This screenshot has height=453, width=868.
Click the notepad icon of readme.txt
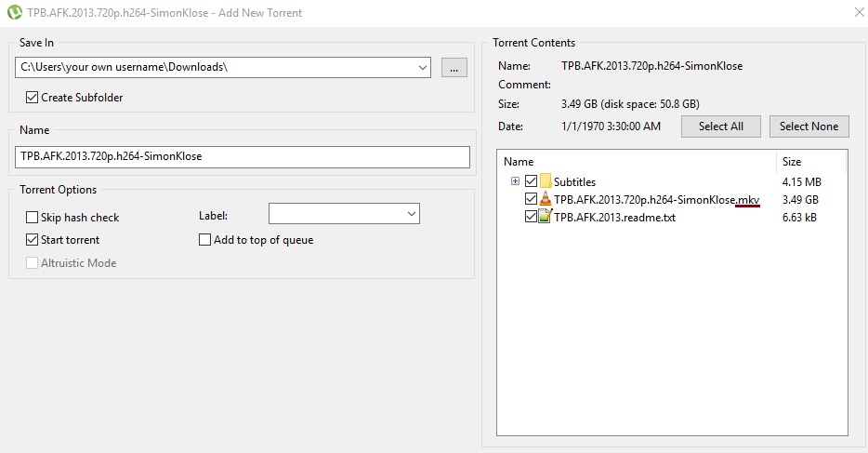tap(546, 217)
